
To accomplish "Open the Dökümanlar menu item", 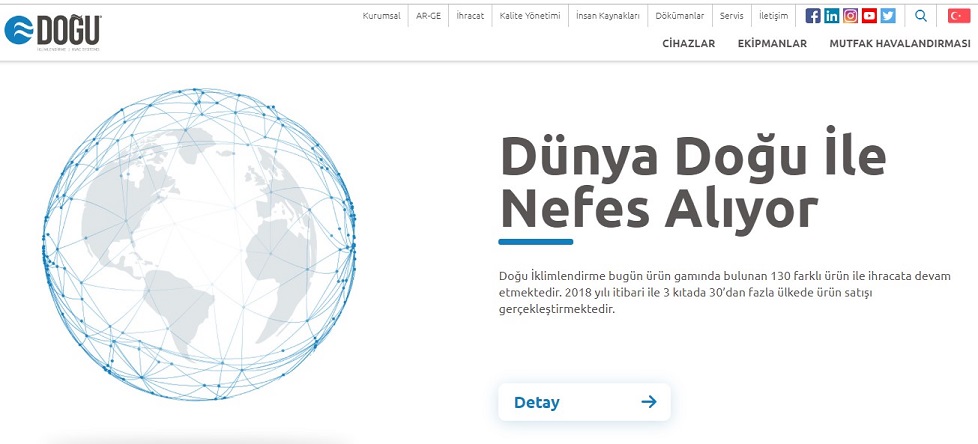I will pyautogui.click(x=680, y=16).
